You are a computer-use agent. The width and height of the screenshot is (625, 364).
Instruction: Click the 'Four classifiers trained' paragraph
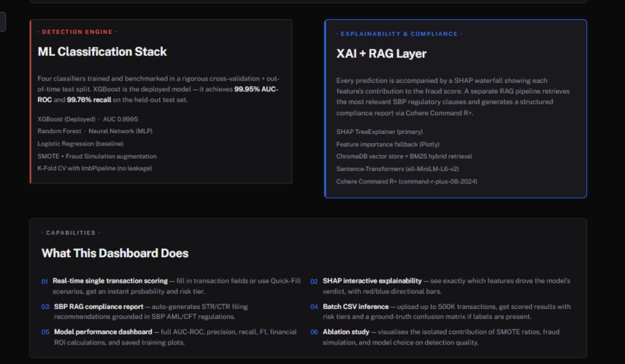coord(159,89)
